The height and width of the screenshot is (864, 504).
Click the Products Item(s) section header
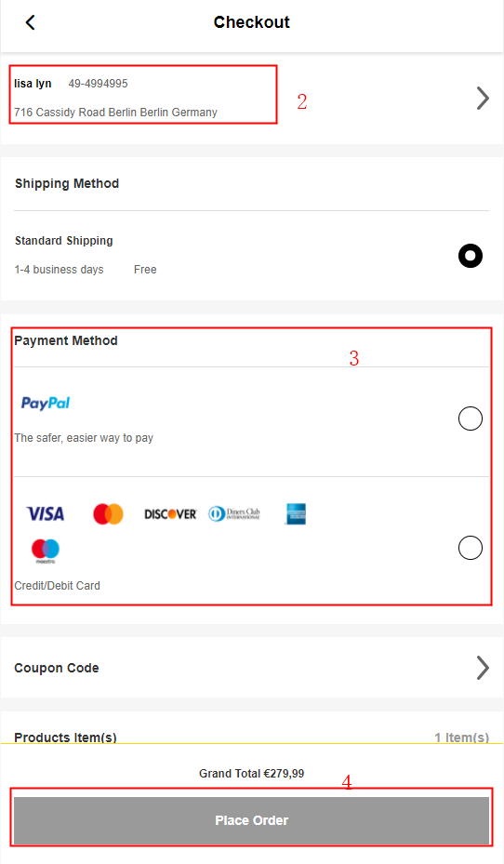click(65, 738)
